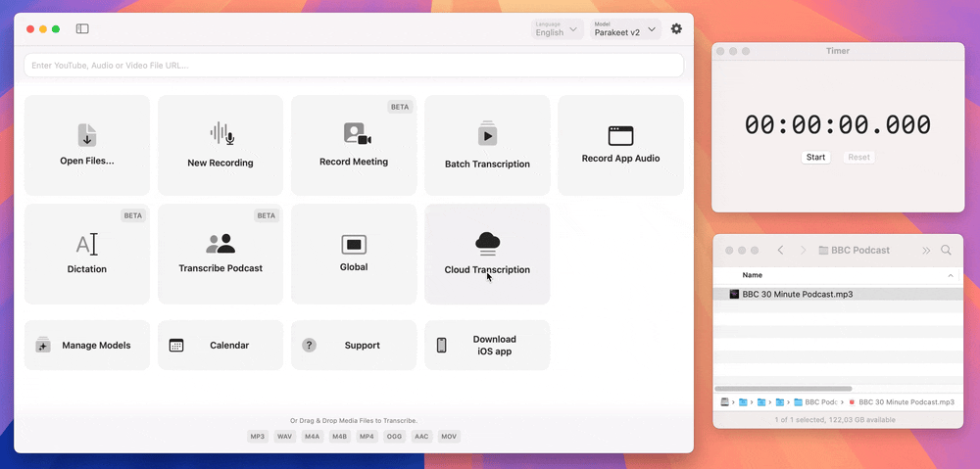Expand the Finder toolbar overflow chevrons
Screen dimensions: 980x469
pos(926,251)
